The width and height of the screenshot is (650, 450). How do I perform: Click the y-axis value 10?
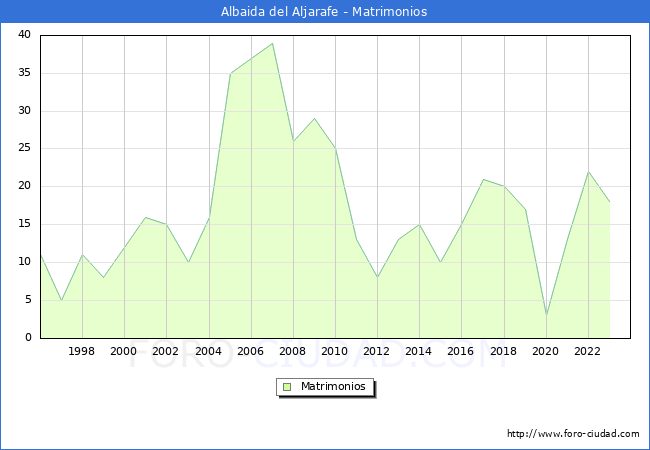[x=24, y=262]
